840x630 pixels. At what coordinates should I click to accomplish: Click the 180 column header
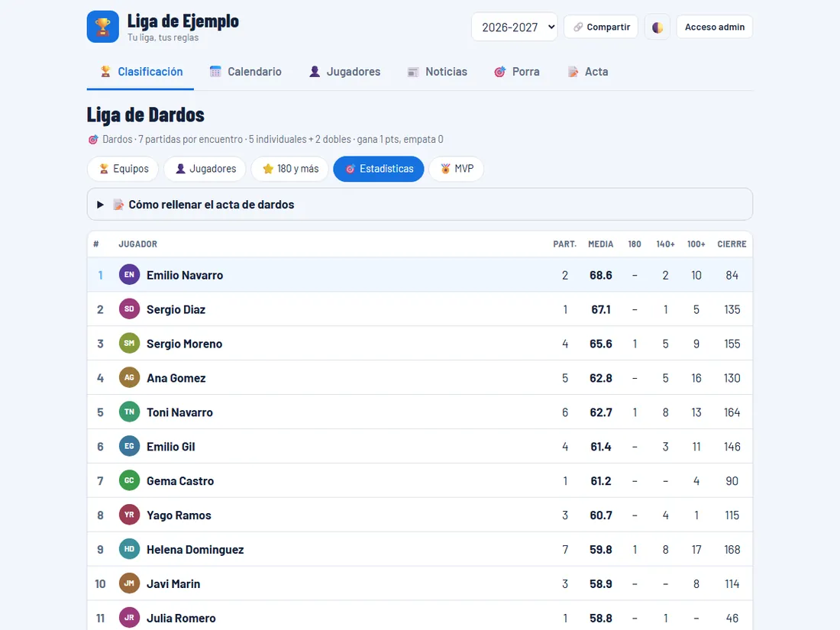[x=635, y=244]
